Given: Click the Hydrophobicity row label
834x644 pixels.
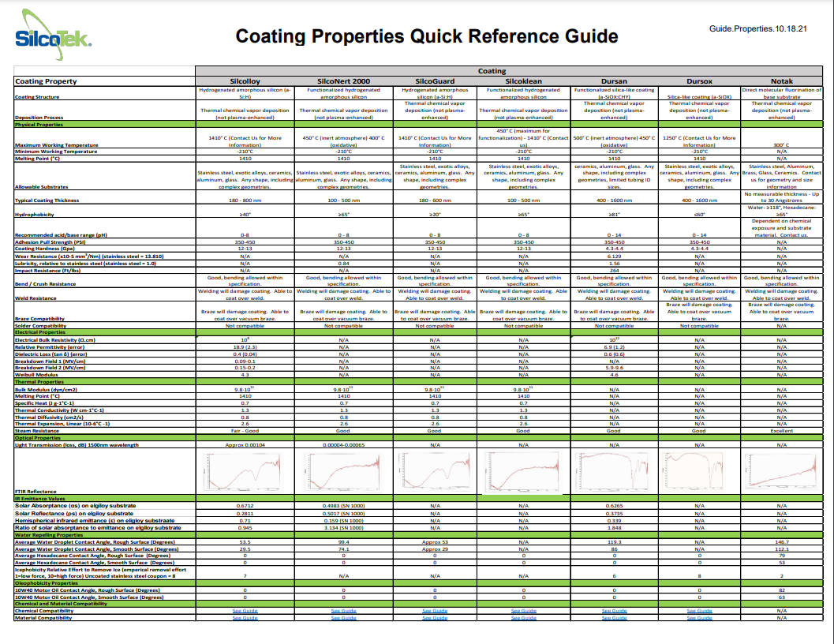Looking at the screenshot, I should pyautogui.click(x=34, y=215).
